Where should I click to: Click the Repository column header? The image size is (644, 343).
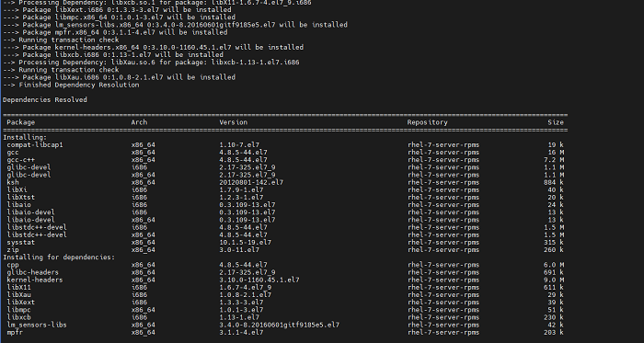click(427, 122)
